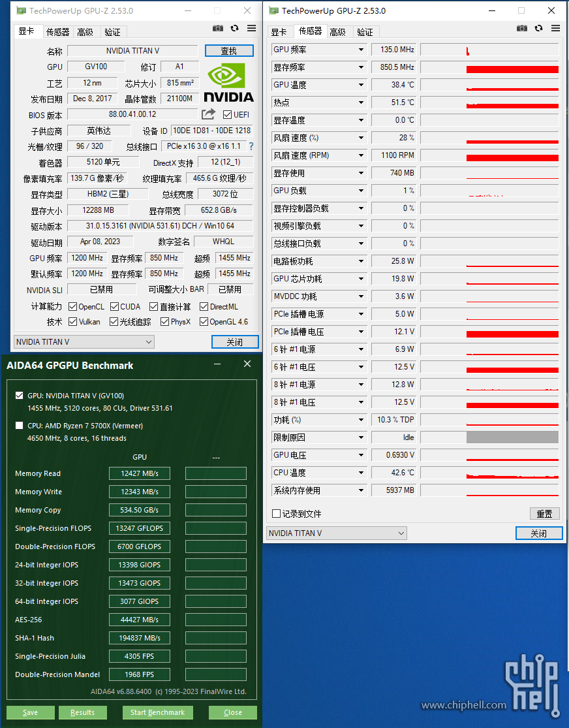The image size is (569, 728).
Task: Toggle the OpenGL 4.6 checkbox
Action: (204, 322)
